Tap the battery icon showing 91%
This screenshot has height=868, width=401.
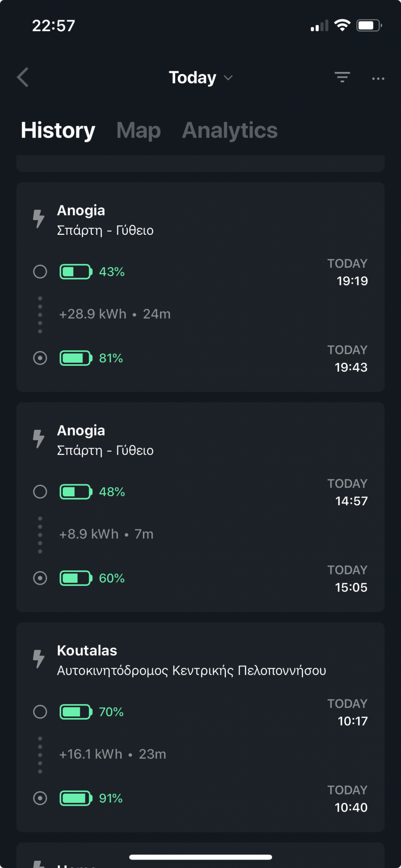tap(76, 798)
